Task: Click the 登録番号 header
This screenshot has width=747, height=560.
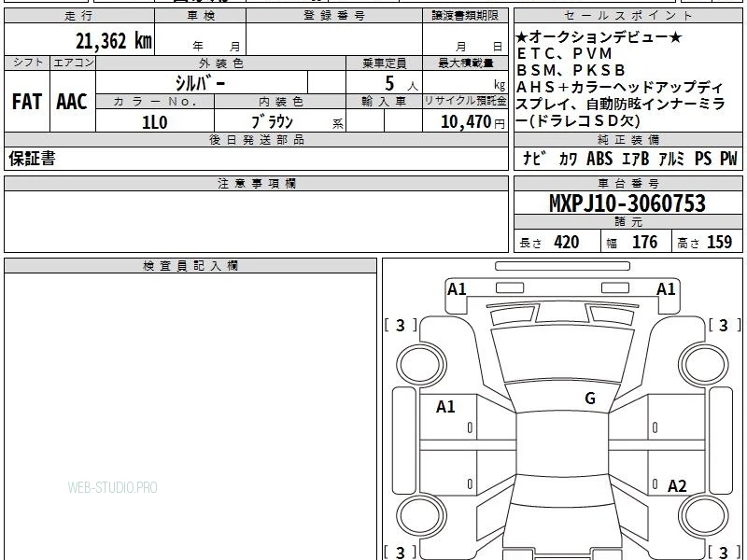Action: pos(334,16)
